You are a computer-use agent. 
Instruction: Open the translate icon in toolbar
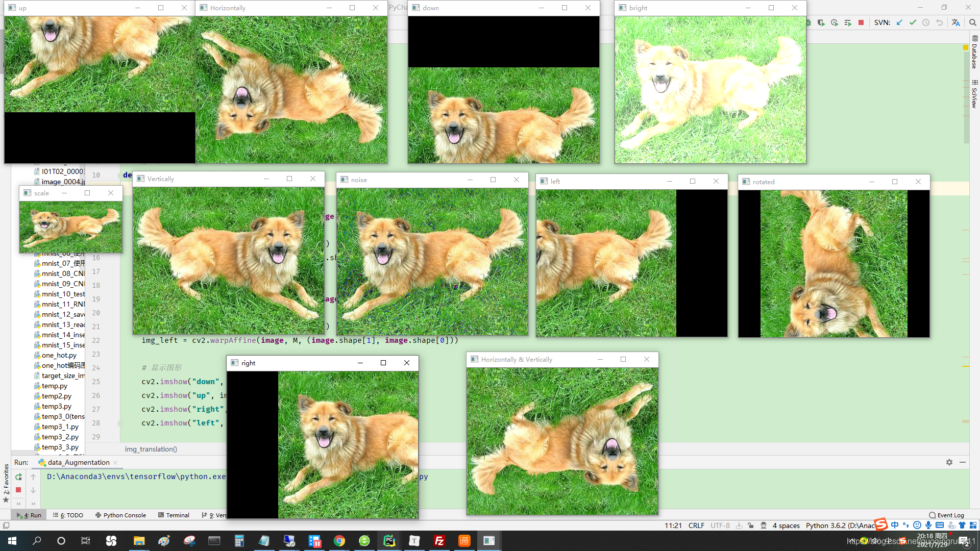955,22
